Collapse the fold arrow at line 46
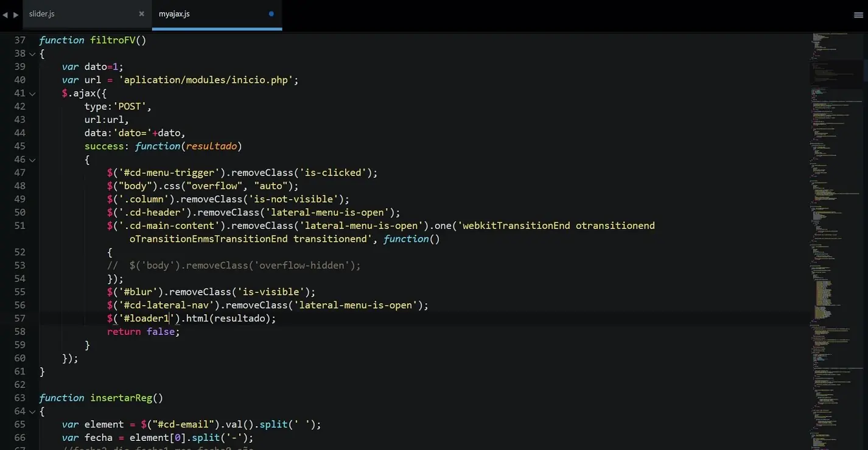Image resolution: width=868 pixels, height=450 pixels. click(x=32, y=160)
